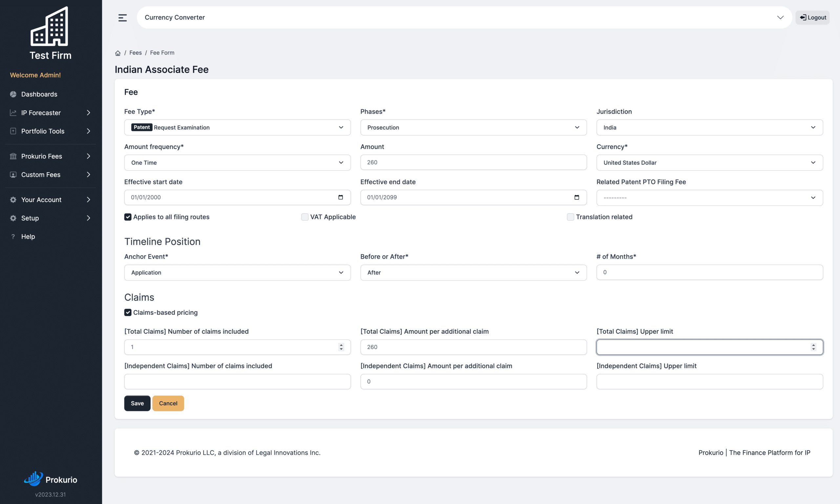Click the home breadcrumb icon

click(118, 53)
